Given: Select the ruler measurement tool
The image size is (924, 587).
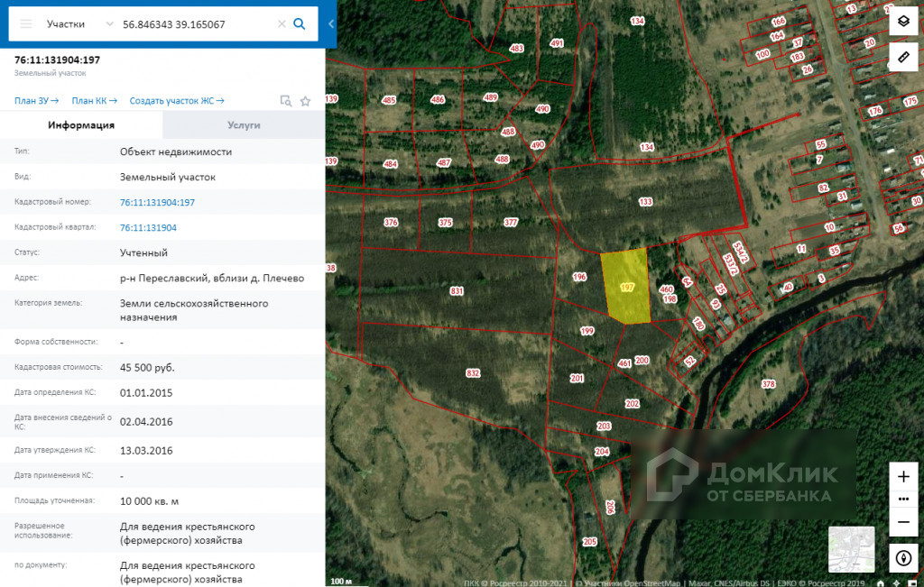Looking at the screenshot, I should (903, 57).
